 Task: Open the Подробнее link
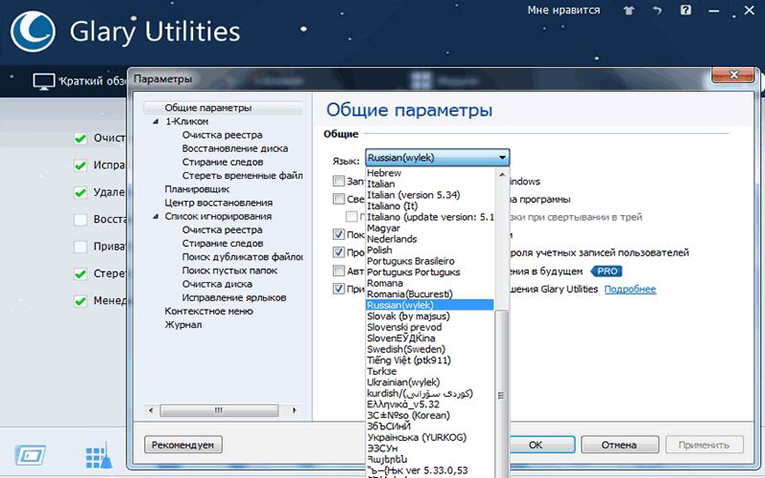tap(630, 289)
